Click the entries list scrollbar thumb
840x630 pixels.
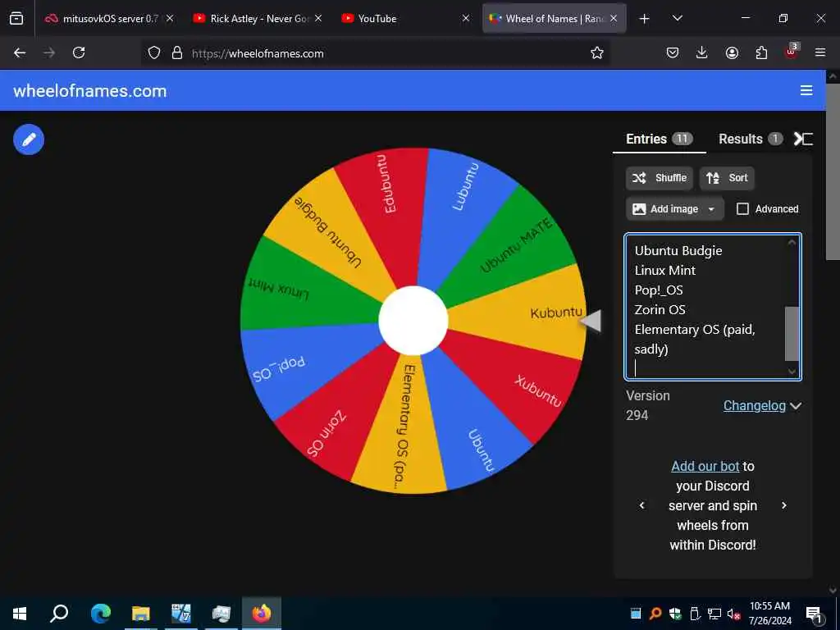(792, 333)
